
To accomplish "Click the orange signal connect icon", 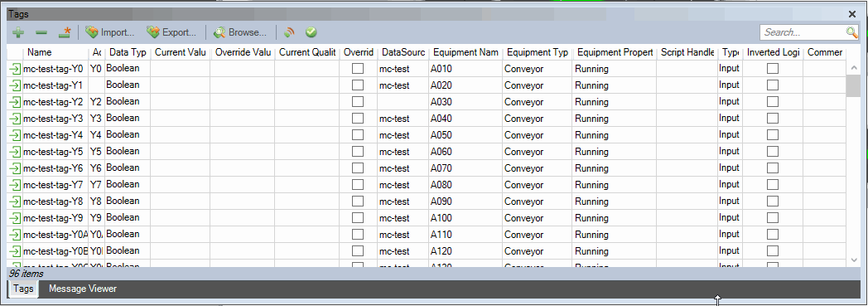I will [288, 32].
